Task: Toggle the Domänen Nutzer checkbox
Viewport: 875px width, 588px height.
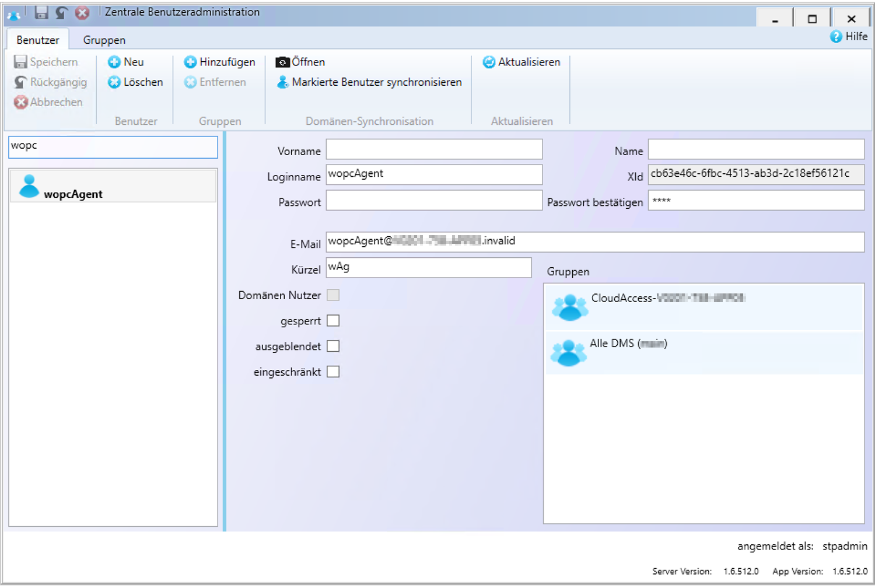Action: coord(333,295)
